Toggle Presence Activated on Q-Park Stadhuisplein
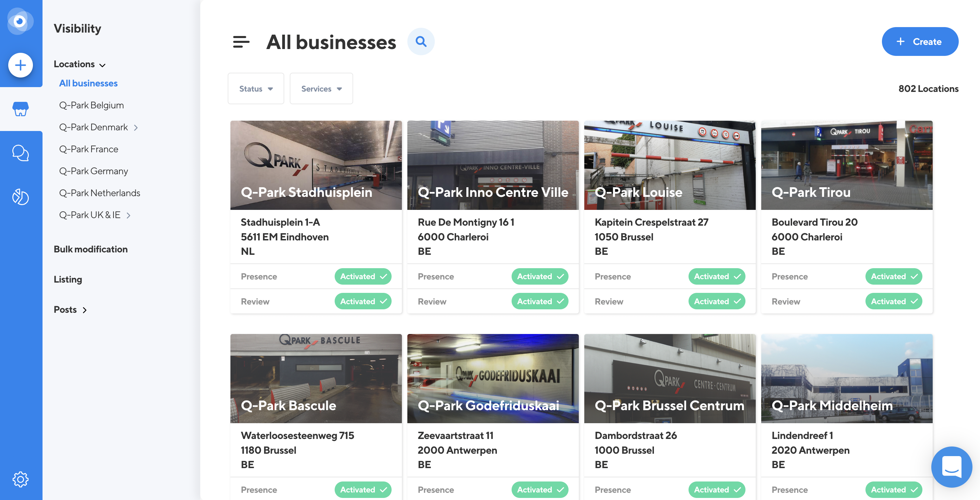Screen dimensions: 980x500 362,276
